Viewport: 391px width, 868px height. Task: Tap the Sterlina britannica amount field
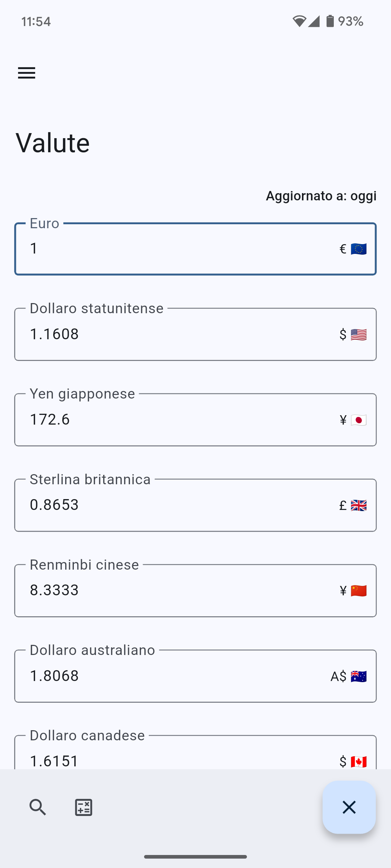coord(174,505)
